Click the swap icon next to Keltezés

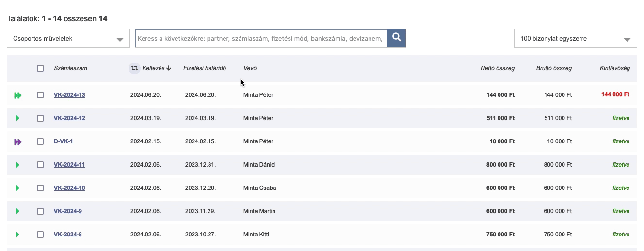click(x=134, y=68)
